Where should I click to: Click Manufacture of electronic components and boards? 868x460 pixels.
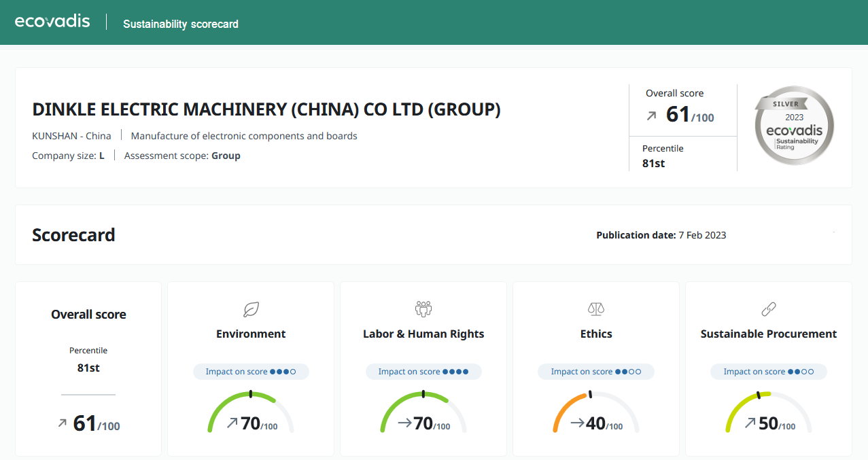[x=244, y=136]
